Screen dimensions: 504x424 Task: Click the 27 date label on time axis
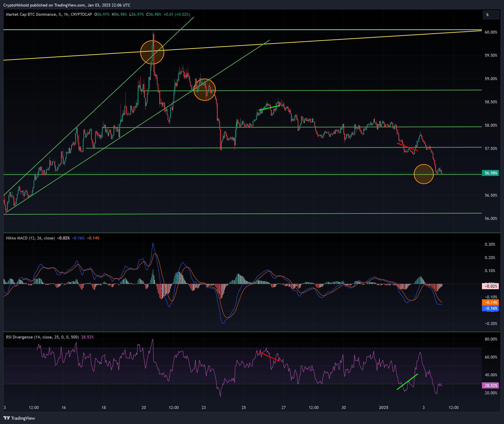pos(283,407)
